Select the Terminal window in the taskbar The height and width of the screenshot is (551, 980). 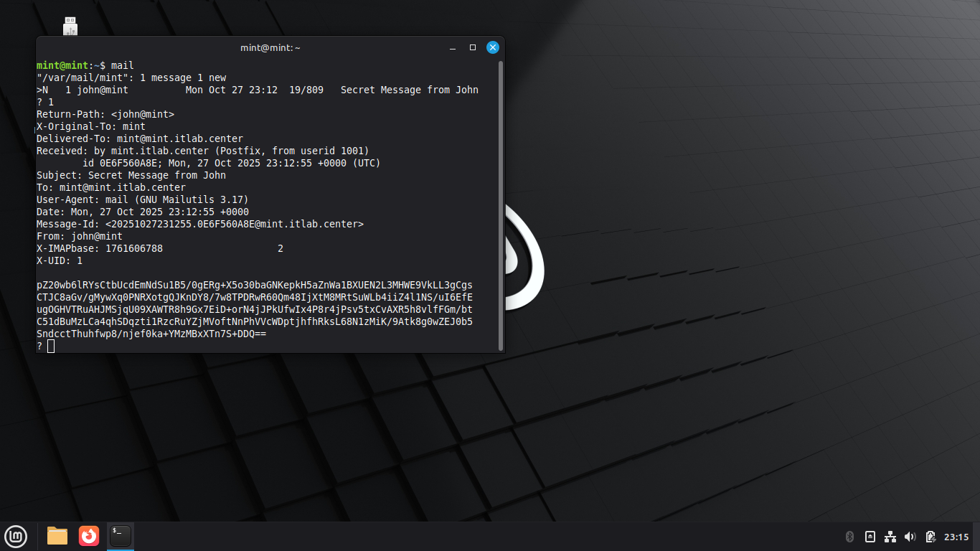[x=121, y=536]
